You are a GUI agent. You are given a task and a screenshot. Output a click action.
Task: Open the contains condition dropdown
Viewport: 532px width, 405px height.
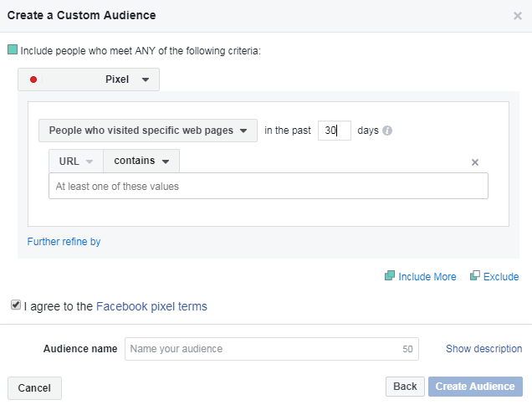click(141, 161)
